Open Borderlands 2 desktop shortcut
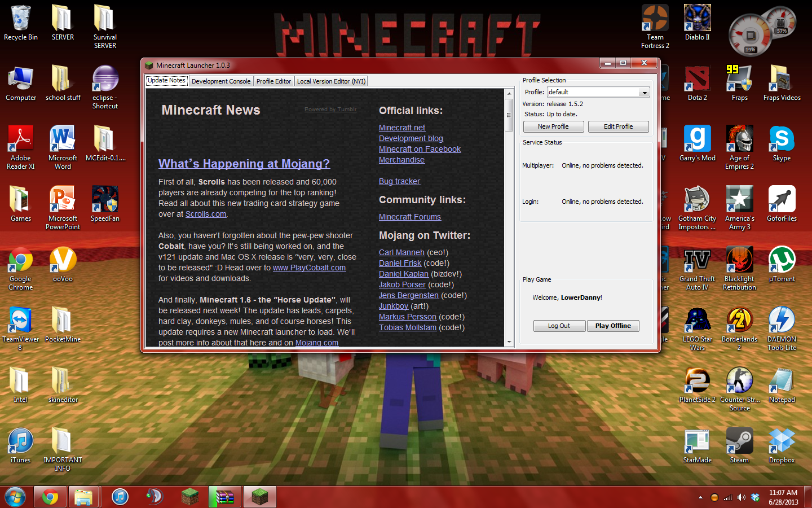Viewport: 812px width, 508px height. click(740, 329)
